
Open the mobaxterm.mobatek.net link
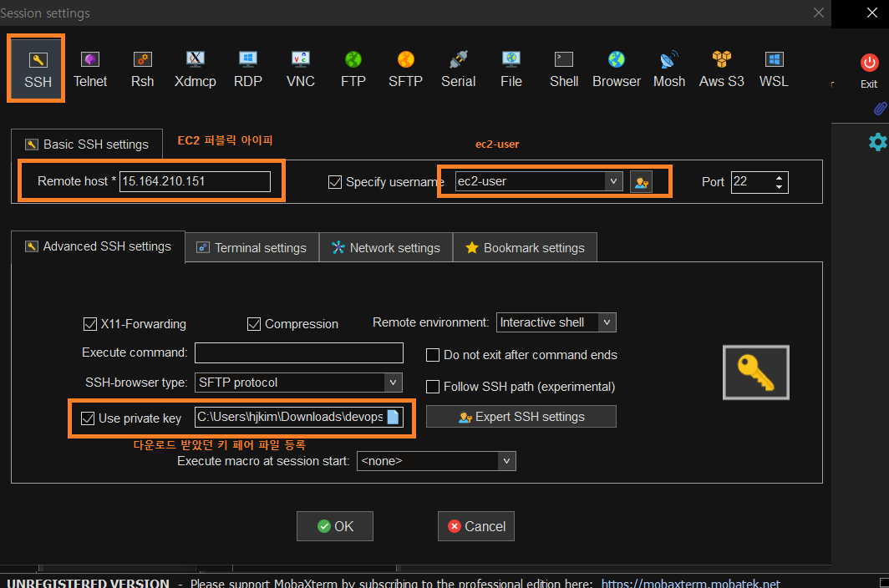690,583
